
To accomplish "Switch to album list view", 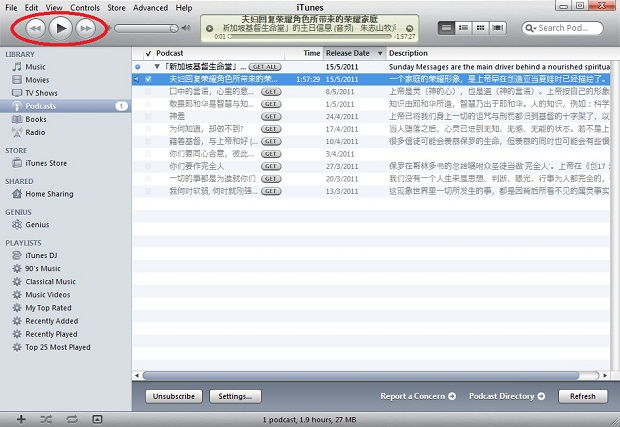I will pos(463,28).
